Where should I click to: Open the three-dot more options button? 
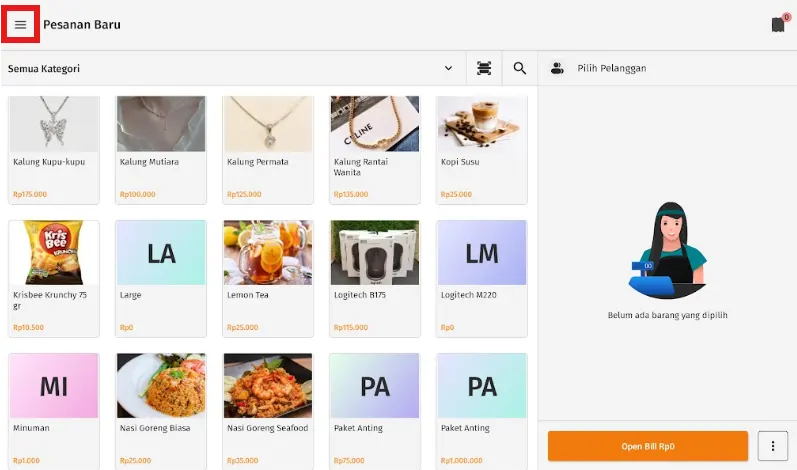(772, 445)
